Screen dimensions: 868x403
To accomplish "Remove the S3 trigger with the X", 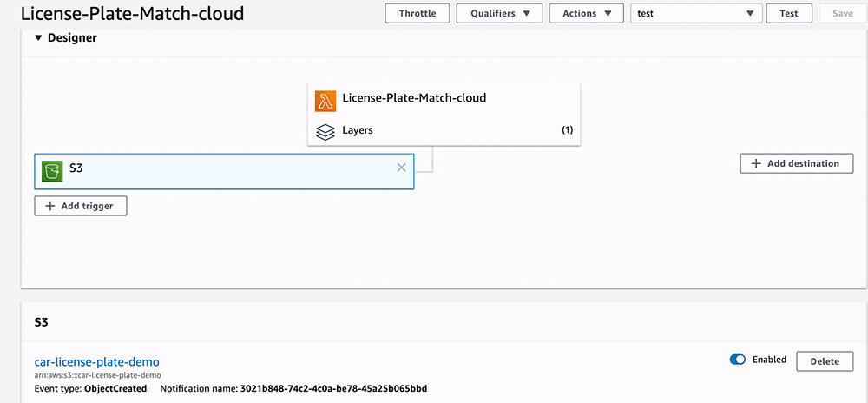I will pyautogui.click(x=402, y=168).
